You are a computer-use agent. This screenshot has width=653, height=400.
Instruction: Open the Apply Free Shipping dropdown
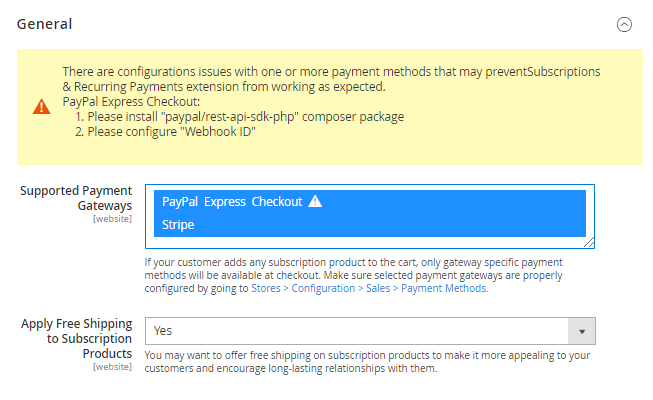[358, 330]
